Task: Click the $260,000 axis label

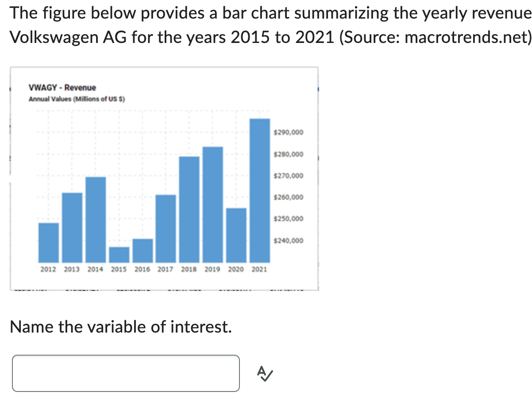Action: point(289,197)
